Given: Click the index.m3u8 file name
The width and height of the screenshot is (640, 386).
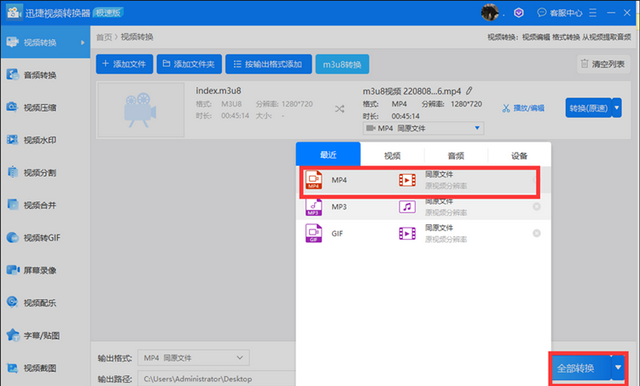Looking at the screenshot, I should point(218,91).
